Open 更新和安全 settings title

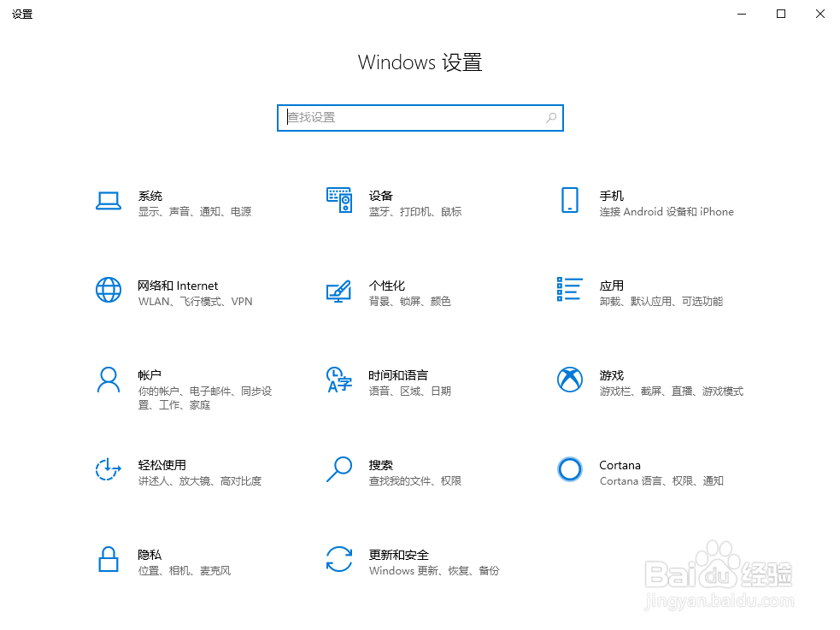pos(398,555)
